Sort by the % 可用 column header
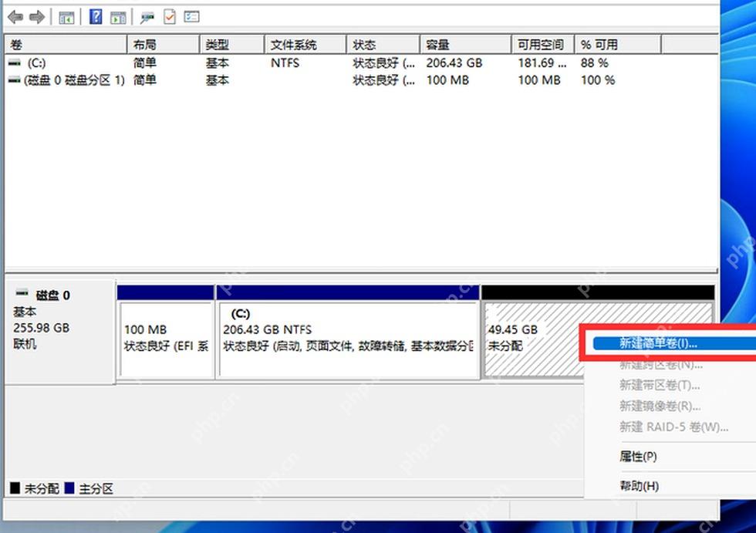 click(x=618, y=45)
